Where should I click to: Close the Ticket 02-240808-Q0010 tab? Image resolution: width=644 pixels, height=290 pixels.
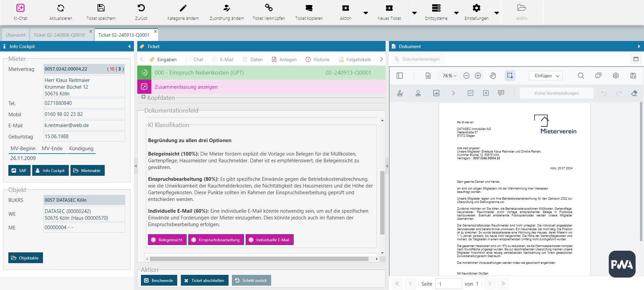click(91, 31)
